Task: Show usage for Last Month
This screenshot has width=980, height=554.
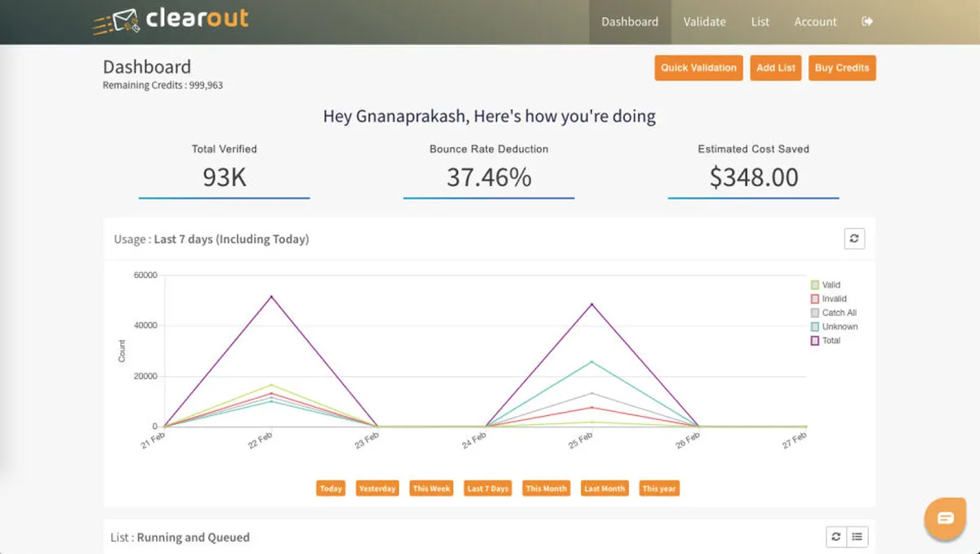Action: [x=604, y=489]
